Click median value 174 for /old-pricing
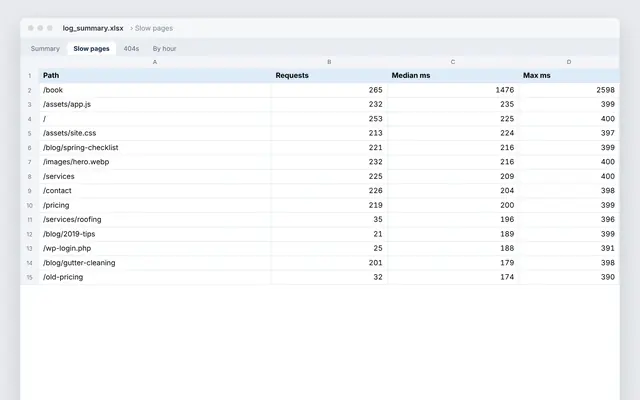Image resolution: width=640 pixels, height=400 pixels. pos(453,277)
